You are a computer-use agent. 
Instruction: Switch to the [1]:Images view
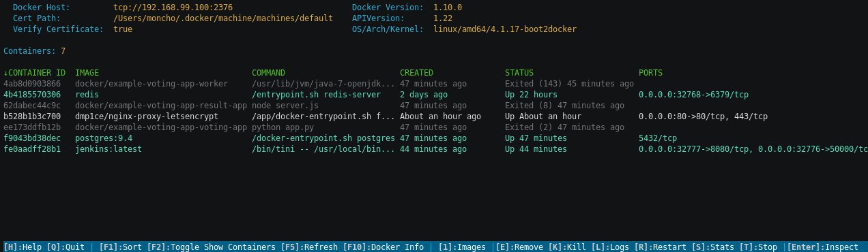[462, 247]
